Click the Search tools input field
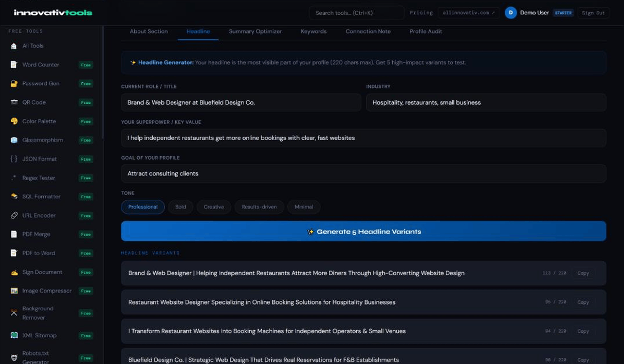This screenshot has width=624, height=364. (356, 13)
